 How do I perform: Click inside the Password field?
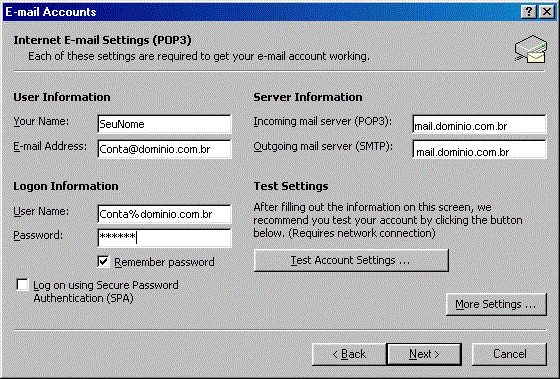pyautogui.click(x=164, y=238)
